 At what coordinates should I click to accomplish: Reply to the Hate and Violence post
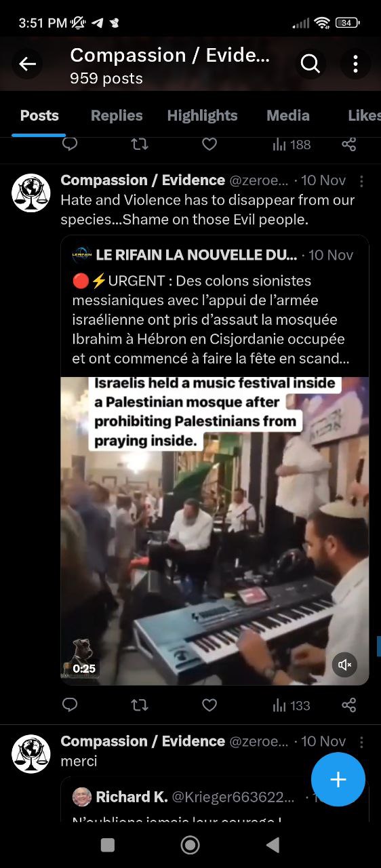(70, 705)
